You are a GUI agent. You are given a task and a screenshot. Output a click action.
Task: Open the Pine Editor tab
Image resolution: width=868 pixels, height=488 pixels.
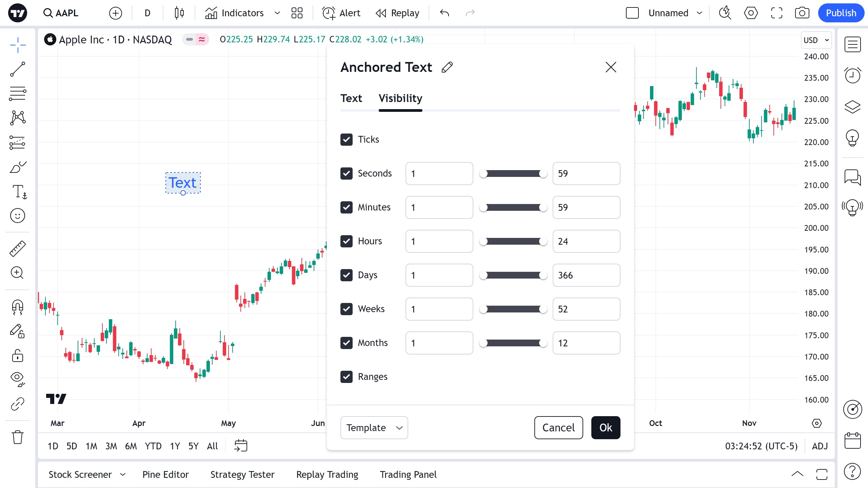(x=165, y=474)
